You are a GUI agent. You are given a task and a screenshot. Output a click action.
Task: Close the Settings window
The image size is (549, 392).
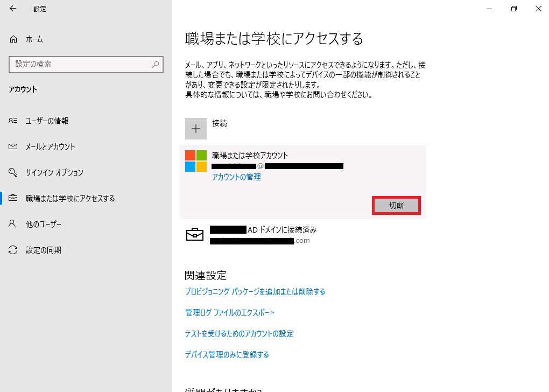point(538,9)
